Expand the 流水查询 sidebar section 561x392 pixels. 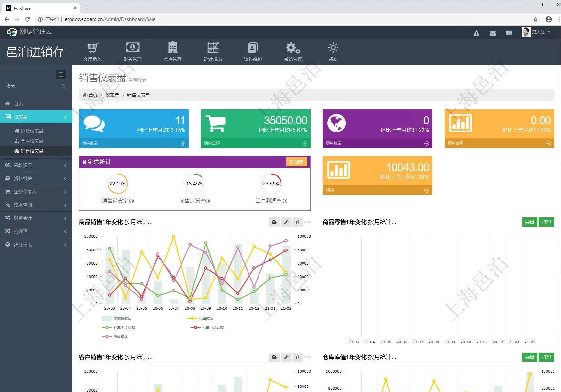tap(36, 205)
